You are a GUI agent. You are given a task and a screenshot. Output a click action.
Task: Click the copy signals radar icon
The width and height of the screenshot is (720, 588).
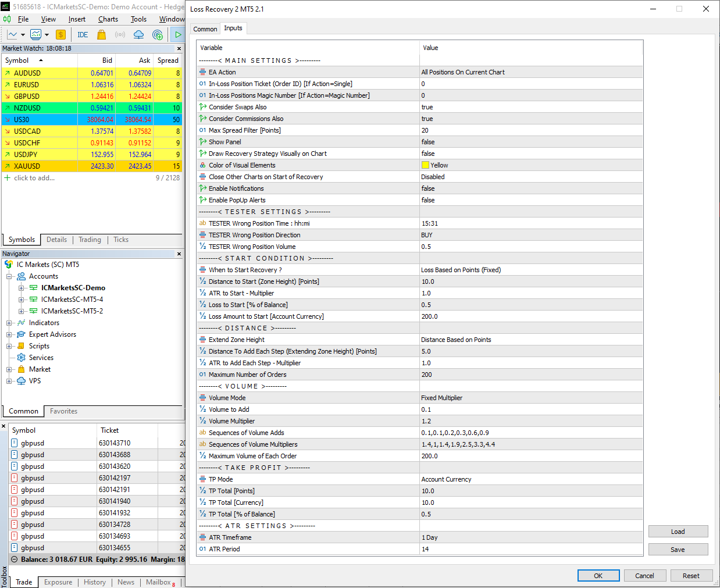click(157, 34)
